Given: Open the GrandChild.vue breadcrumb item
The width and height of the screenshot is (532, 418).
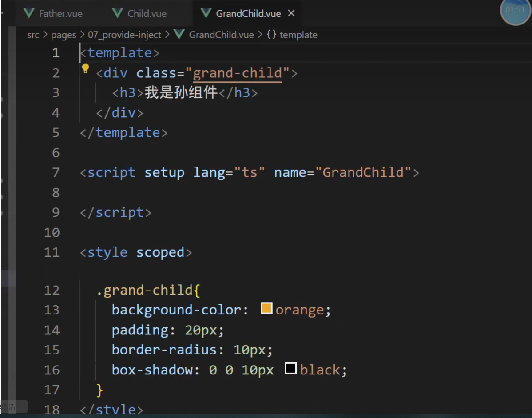Looking at the screenshot, I should [x=221, y=35].
